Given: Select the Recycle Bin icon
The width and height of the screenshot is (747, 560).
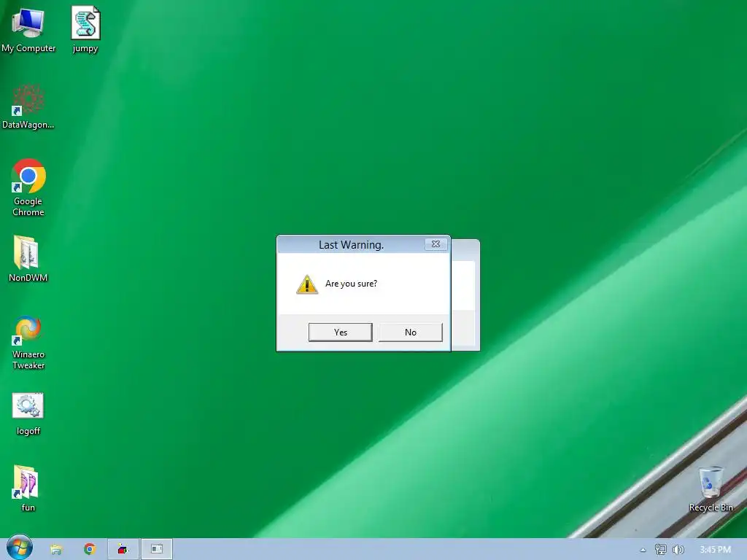Looking at the screenshot, I should tap(711, 489).
